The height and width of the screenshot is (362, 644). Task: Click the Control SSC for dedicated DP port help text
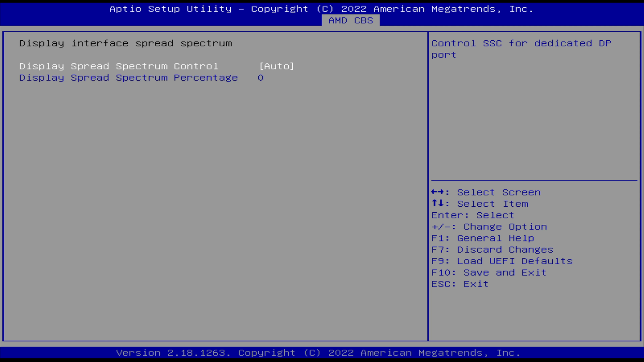point(521,49)
